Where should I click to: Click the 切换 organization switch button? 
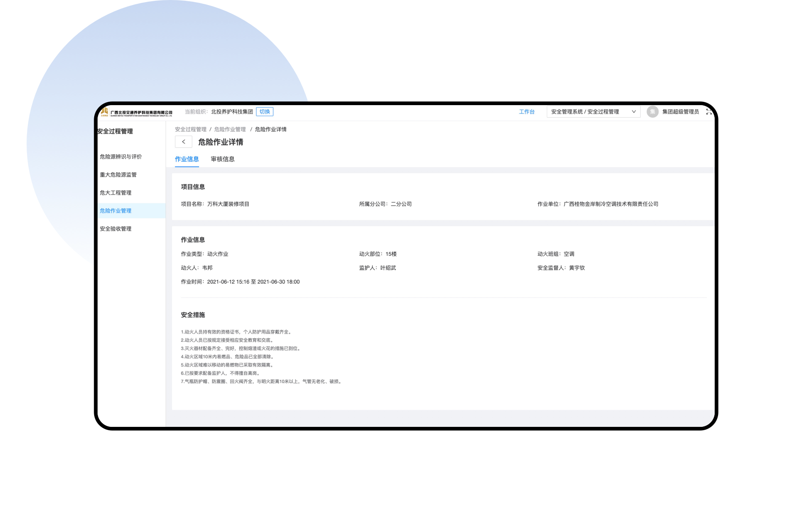coord(264,112)
